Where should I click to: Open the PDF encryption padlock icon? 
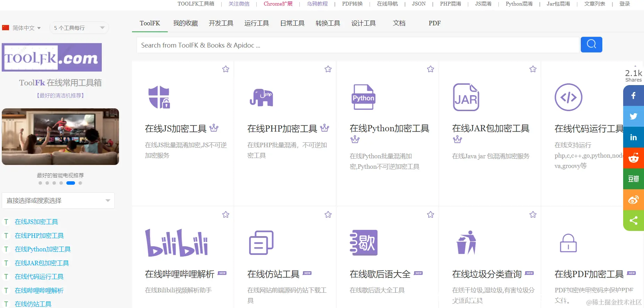pyautogui.click(x=568, y=243)
